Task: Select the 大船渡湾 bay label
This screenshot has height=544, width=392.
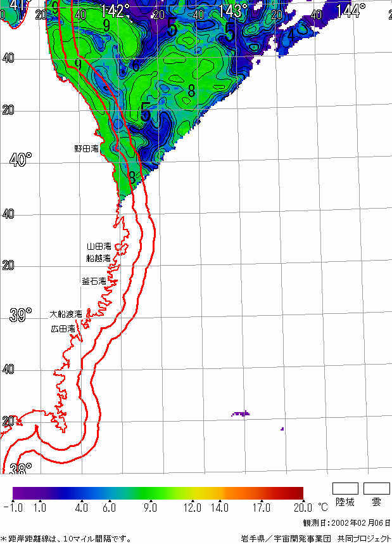Action: (x=66, y=314)
